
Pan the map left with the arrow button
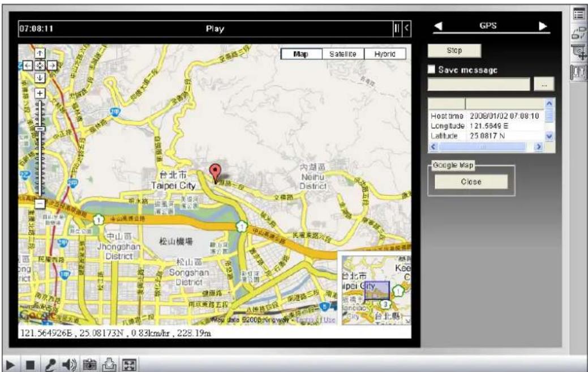tap(28, 66)
